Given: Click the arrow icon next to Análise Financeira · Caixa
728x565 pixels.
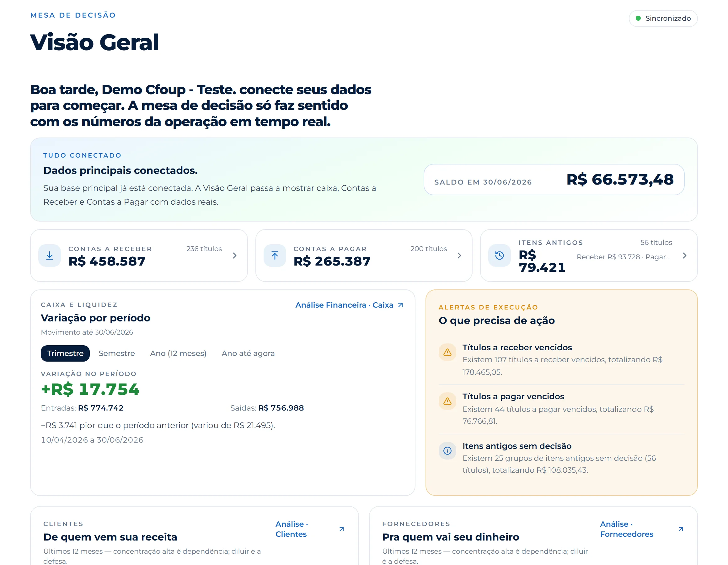Looking at the screenshot, I should pos(401,305).
